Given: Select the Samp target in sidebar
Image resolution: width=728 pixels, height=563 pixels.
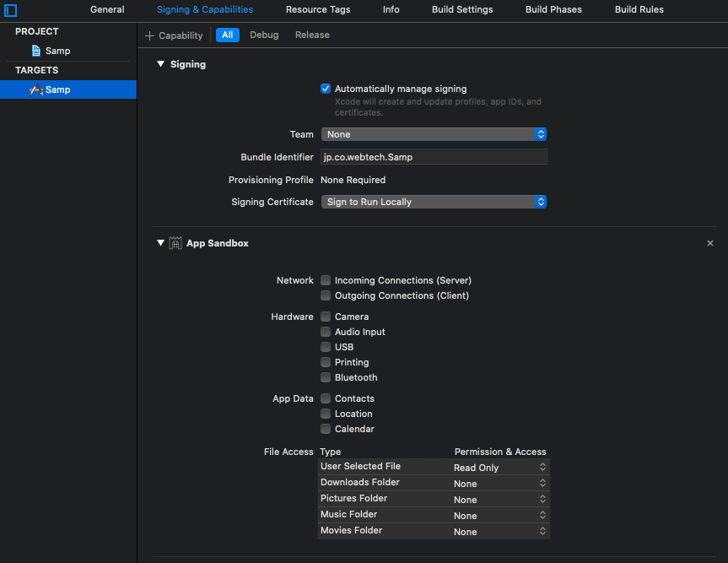Looking at the screenshot, I should tap(68, 89).
